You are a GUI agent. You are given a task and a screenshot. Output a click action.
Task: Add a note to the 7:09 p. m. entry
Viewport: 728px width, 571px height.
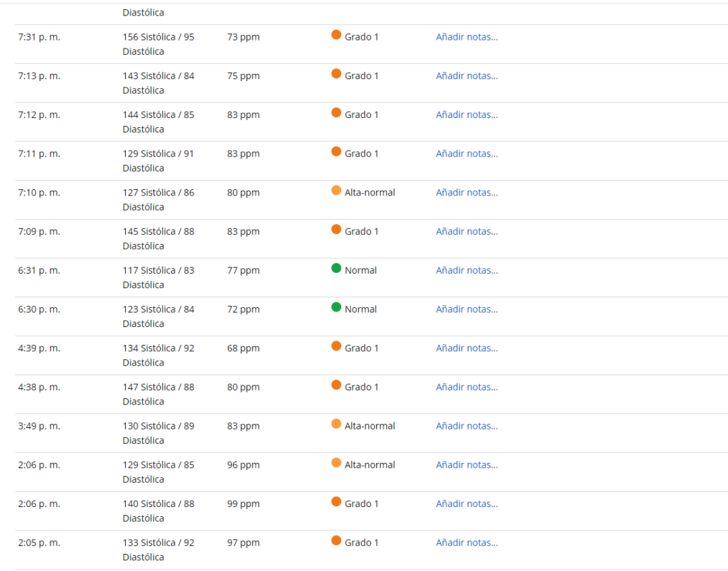click(466, 232)
